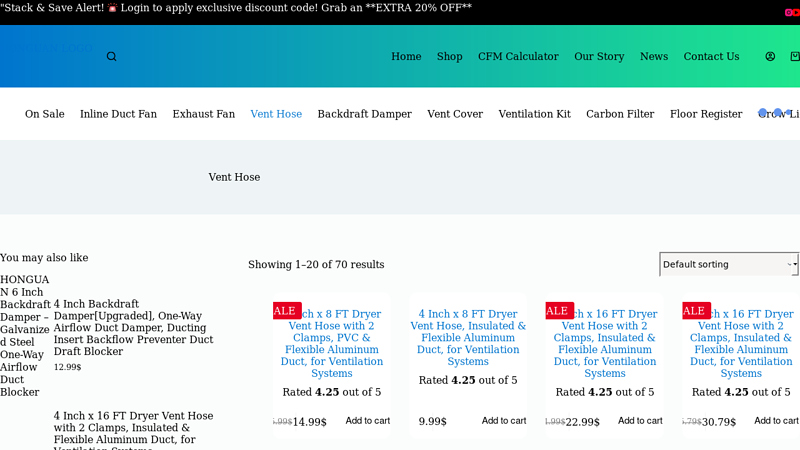Expand the Default sorting dropdown
This screenshot has height=450, width=800.
pos(728,264)
